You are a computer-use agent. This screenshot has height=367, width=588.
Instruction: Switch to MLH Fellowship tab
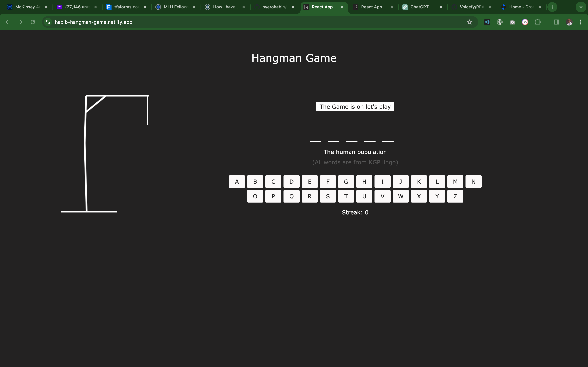coord(175,7)
